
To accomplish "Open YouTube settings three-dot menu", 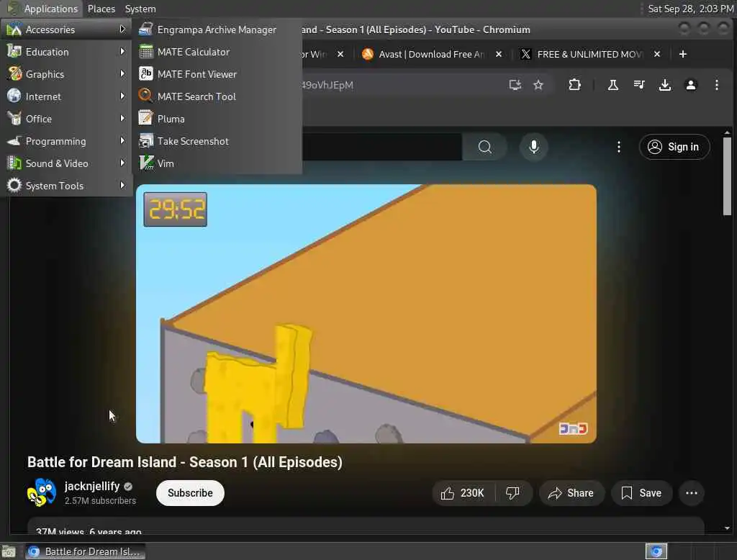I will (618, 147).
